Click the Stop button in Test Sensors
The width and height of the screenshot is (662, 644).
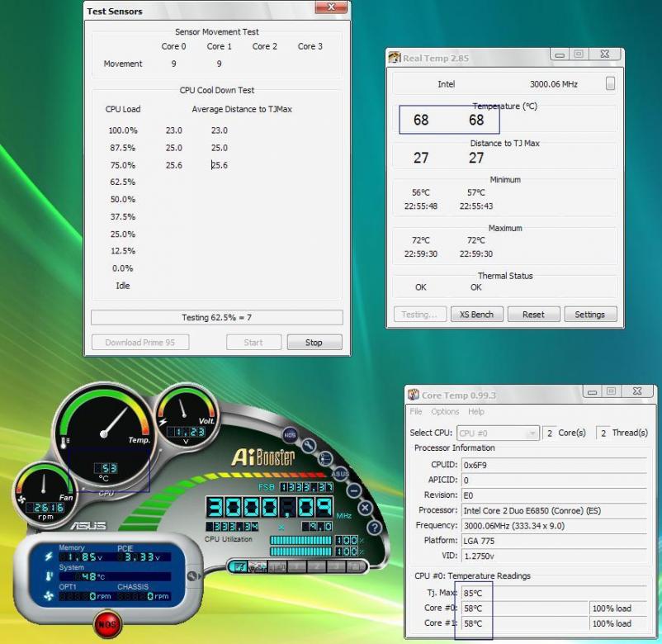point(314,343)
